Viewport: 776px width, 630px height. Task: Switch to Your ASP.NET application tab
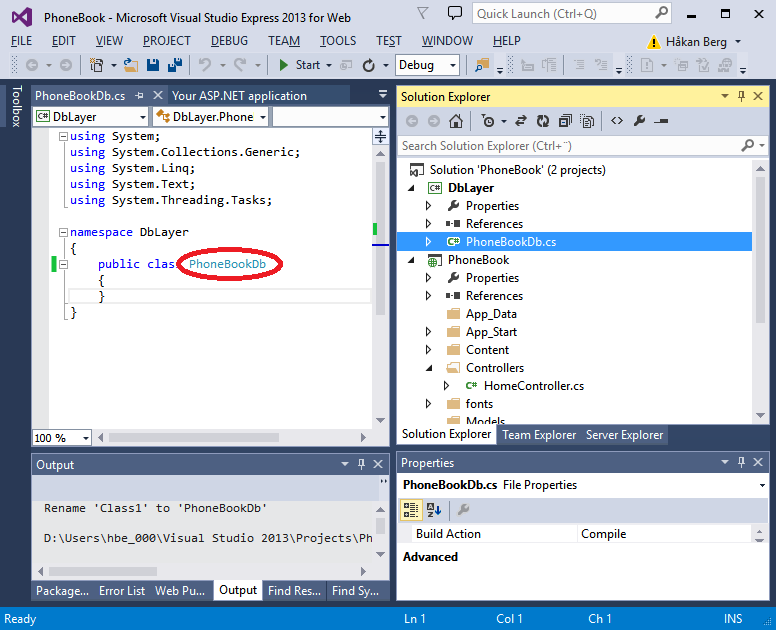click(x=240, y=96)
